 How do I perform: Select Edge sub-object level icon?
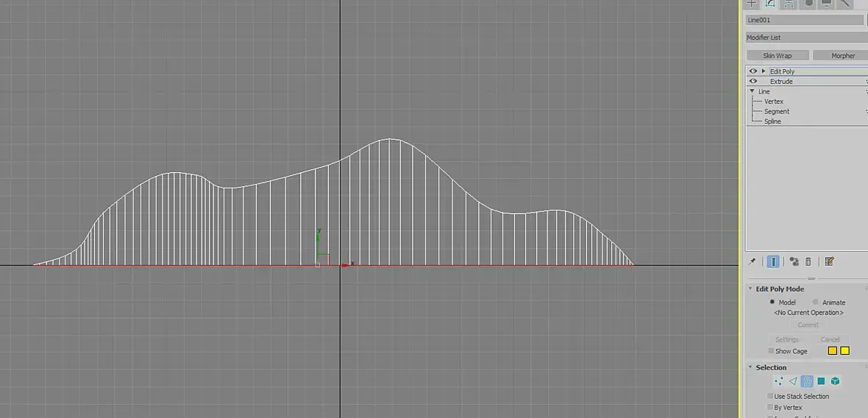click(793, 381)
